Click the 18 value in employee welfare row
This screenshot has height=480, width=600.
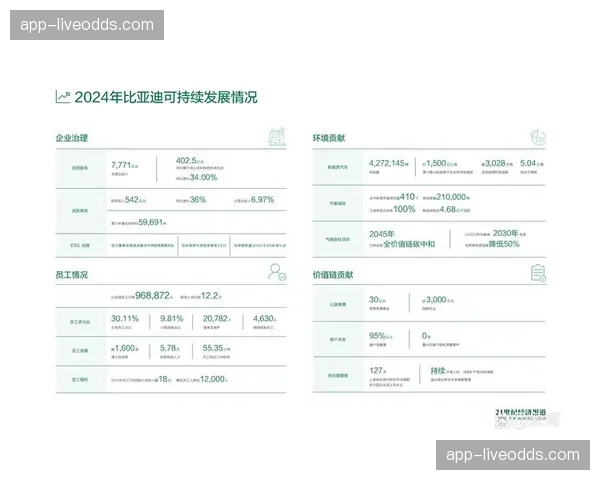163,379
